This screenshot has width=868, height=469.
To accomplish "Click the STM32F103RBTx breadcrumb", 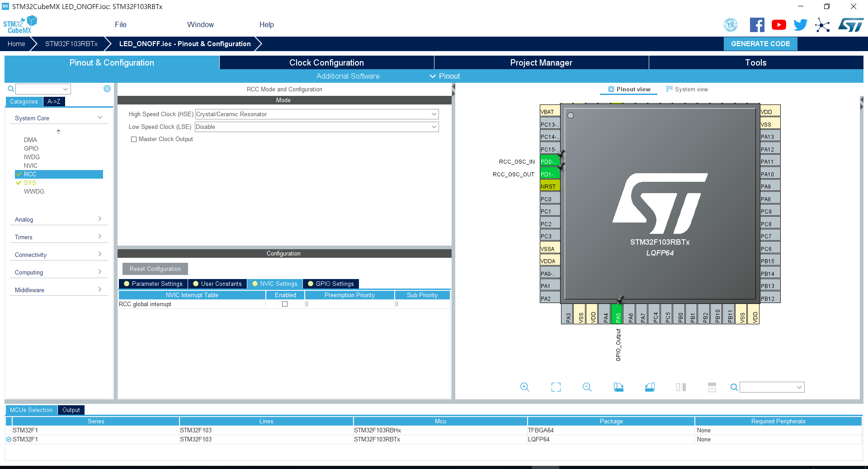I will tap(71, 44).
